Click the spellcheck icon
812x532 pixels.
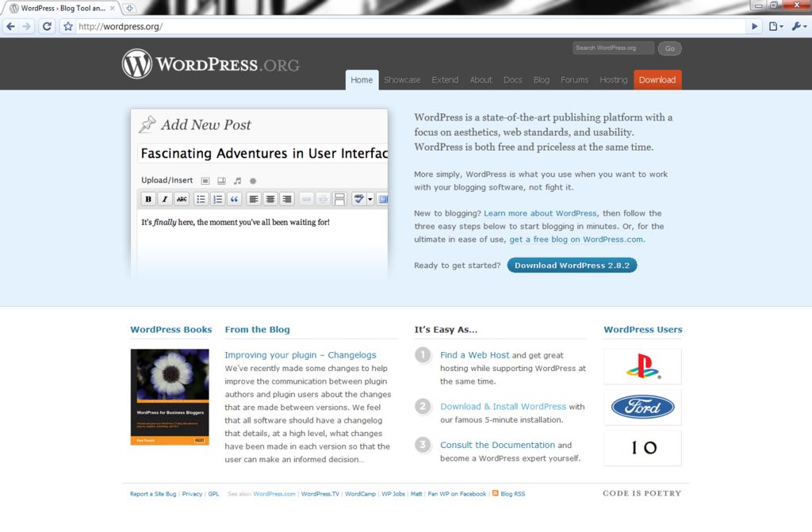pyautogui.click(x=358, y=199)
